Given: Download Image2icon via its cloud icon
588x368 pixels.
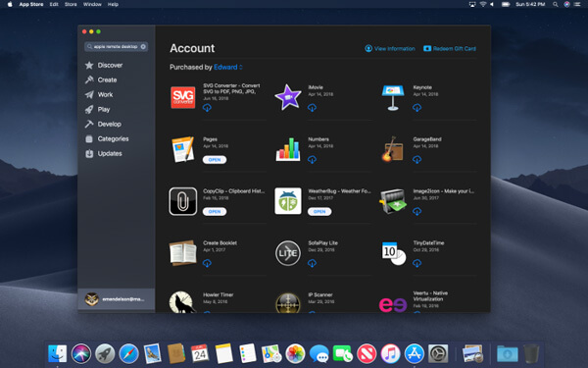Looking at the screenshot, I should click(x=417, y=211).
